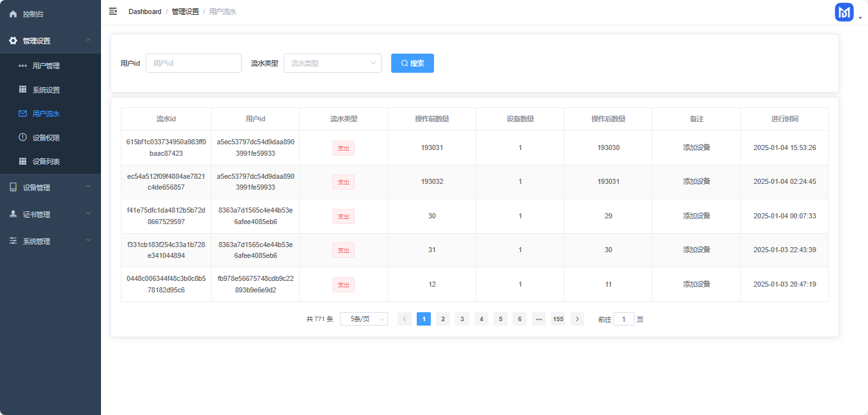Click timestamp 2025-01-04 15:53:26

(784, 148)
